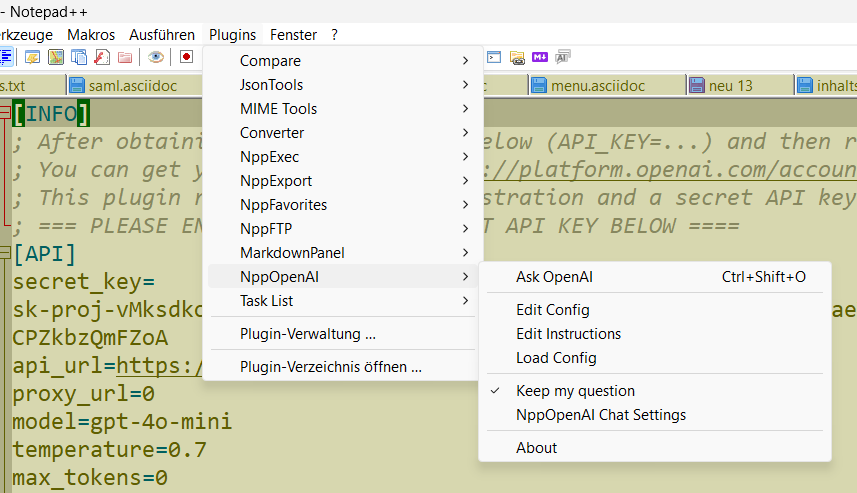Follow the platform.openai.com link in editor
This screenshot has width=857, height=493.
pyautogui.click(x=670, y=171)
